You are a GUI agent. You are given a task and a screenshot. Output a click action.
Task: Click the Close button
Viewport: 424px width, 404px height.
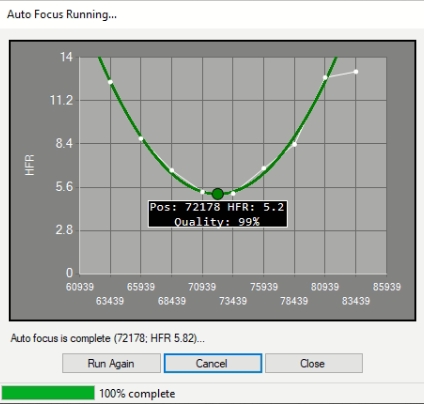[x=314, y=363]
